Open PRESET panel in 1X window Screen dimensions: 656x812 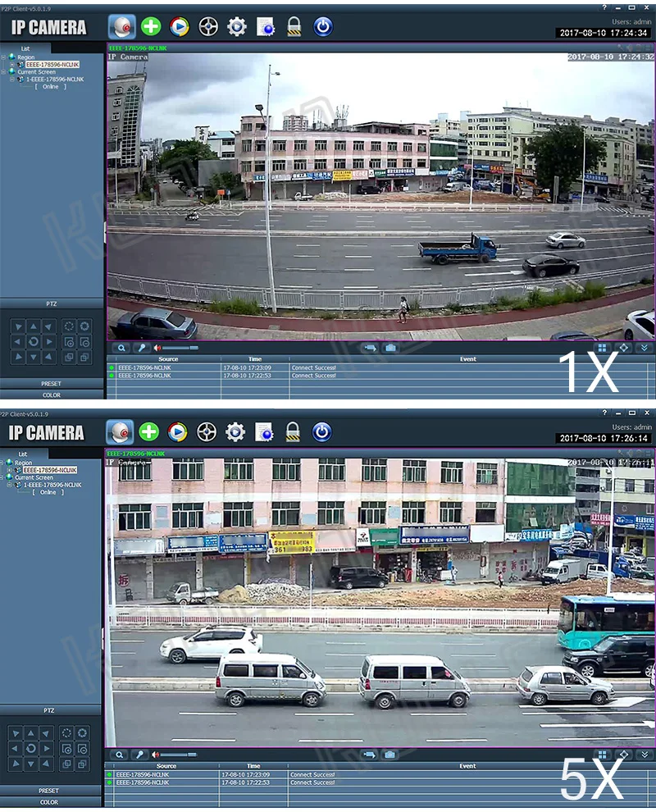coord(52,384)
